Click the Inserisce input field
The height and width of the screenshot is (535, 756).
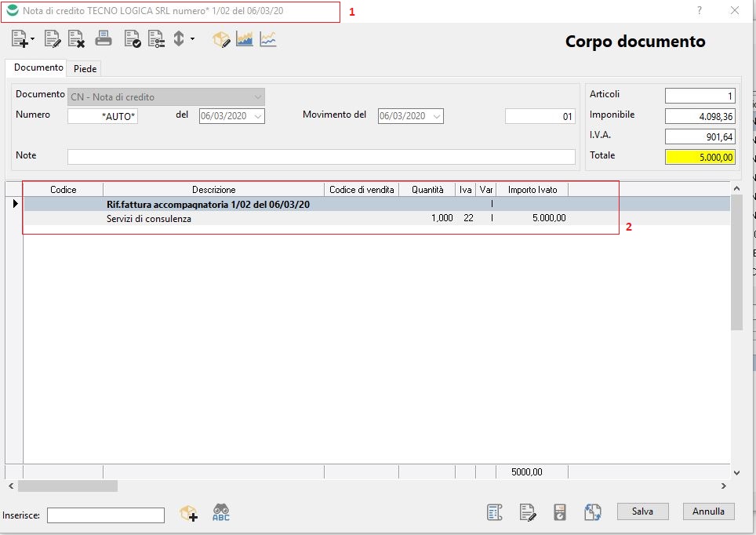coord(106,515)
